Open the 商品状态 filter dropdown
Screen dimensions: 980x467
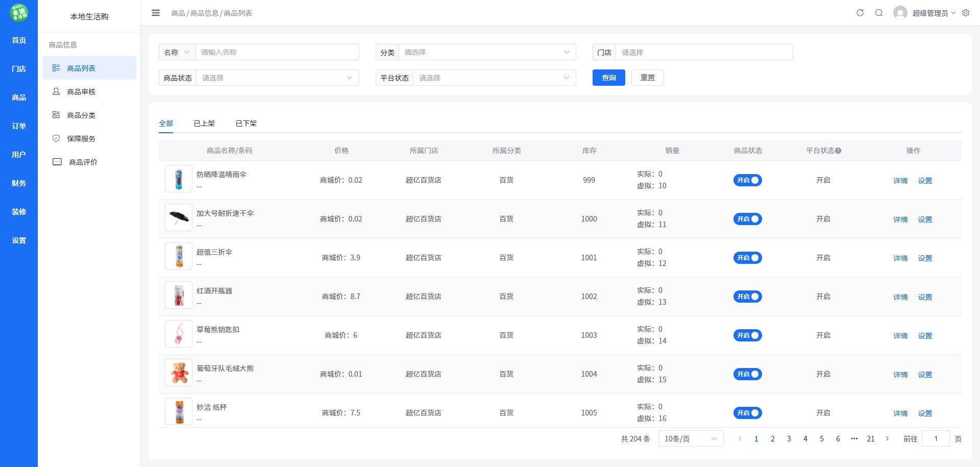click(x=278, y=78)
